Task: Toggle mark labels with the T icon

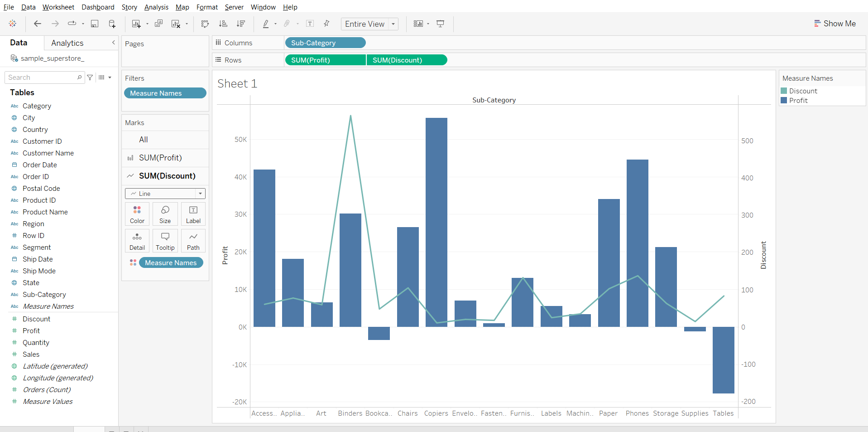Action: [x=310, y=24]
